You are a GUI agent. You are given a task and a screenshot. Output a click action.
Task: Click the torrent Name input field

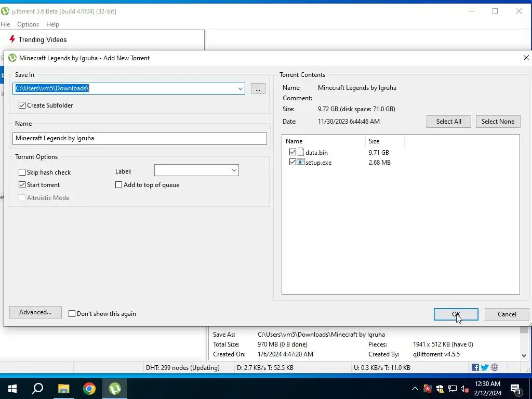(139, 138)
